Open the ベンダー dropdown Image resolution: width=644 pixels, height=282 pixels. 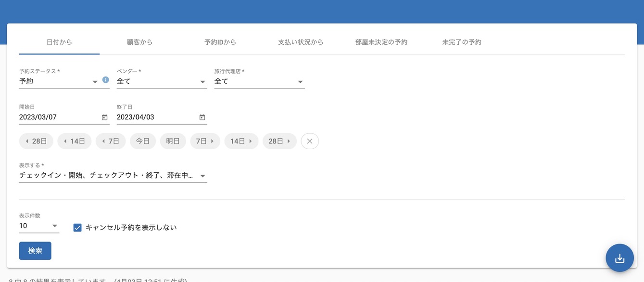[x=162, y=82]
